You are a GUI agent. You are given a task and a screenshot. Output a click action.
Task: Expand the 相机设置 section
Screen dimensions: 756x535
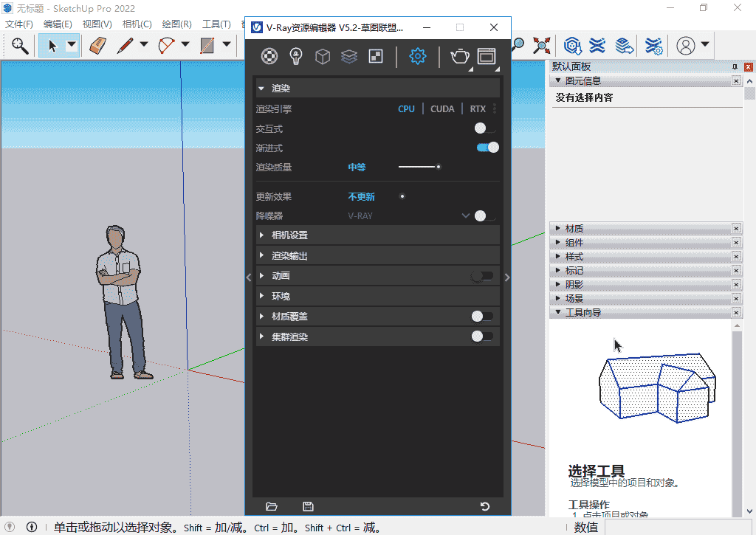point(289,235)
